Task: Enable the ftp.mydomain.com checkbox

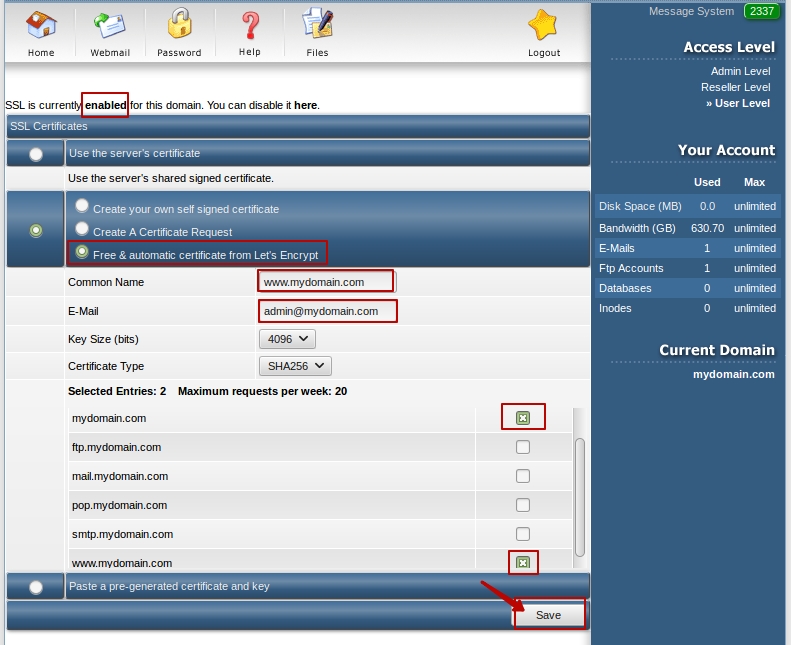Action: [523, 447]
